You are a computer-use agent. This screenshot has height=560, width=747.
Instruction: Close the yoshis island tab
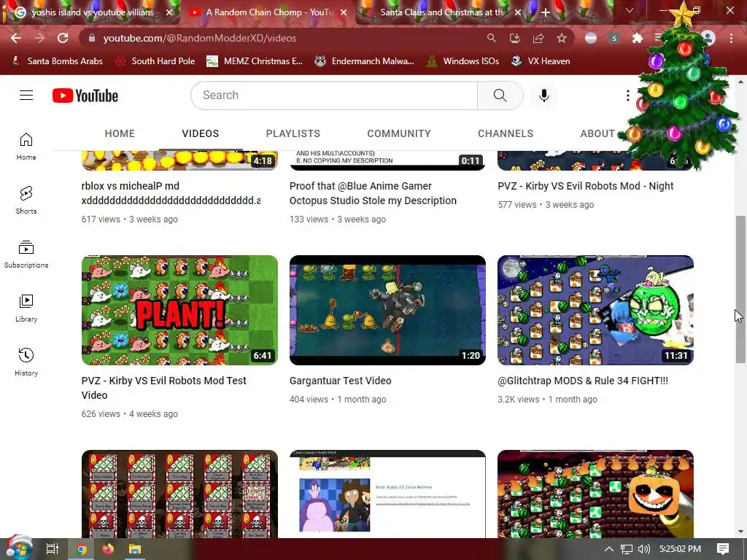pos(169,13)
